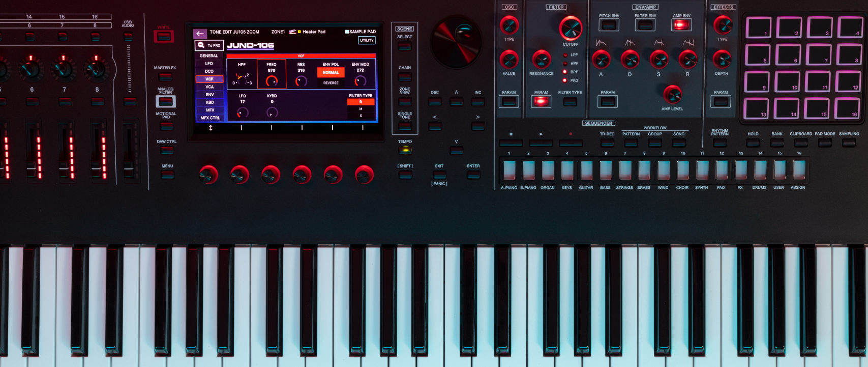868x367 pixels.
Task: Push the EXIT button
Action: 439,175
